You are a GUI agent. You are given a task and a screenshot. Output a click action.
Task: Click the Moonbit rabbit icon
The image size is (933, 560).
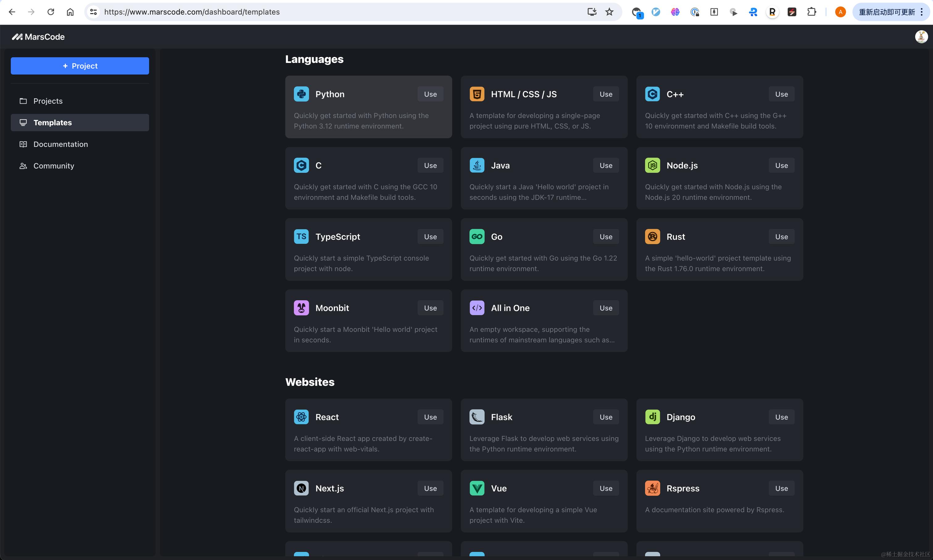click(301, 308)
